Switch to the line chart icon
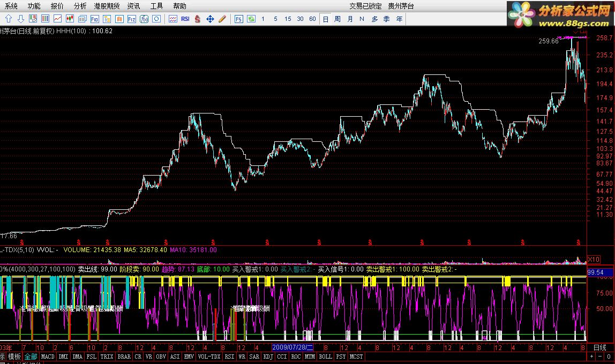The image size is (615, 364). point(58,19)
